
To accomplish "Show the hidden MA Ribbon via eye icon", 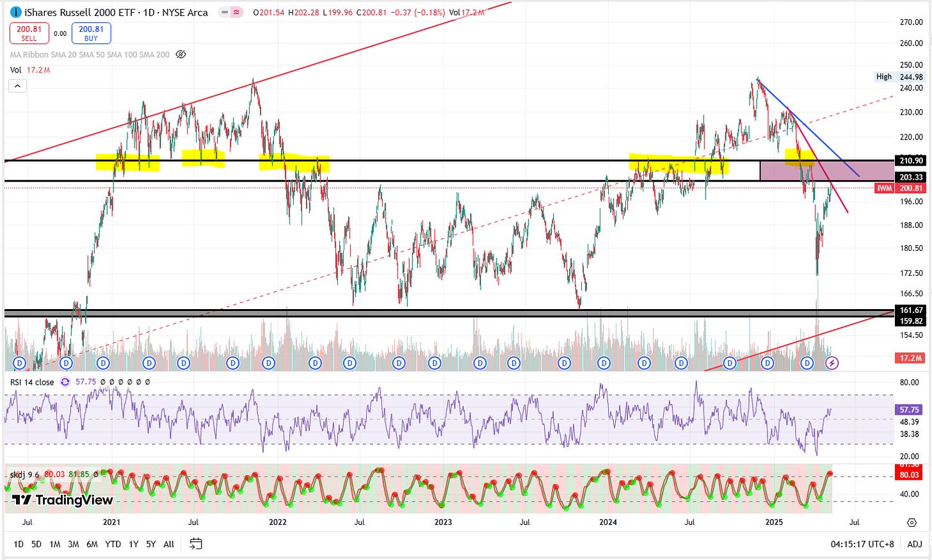I will pyautogui.click(x=181, y=54).
